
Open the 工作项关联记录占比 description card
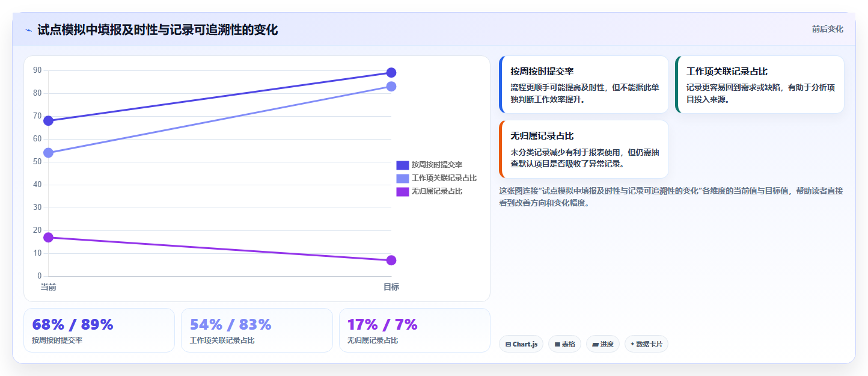click(x=760, y=85)
